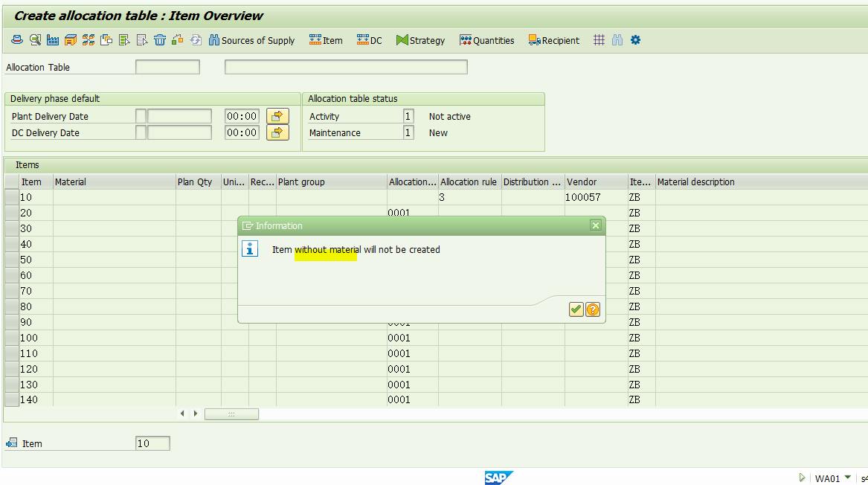Confirm the Information dialog with green checkmark
The width and height of the screenshot is (868, 485).
pos(576,309)
